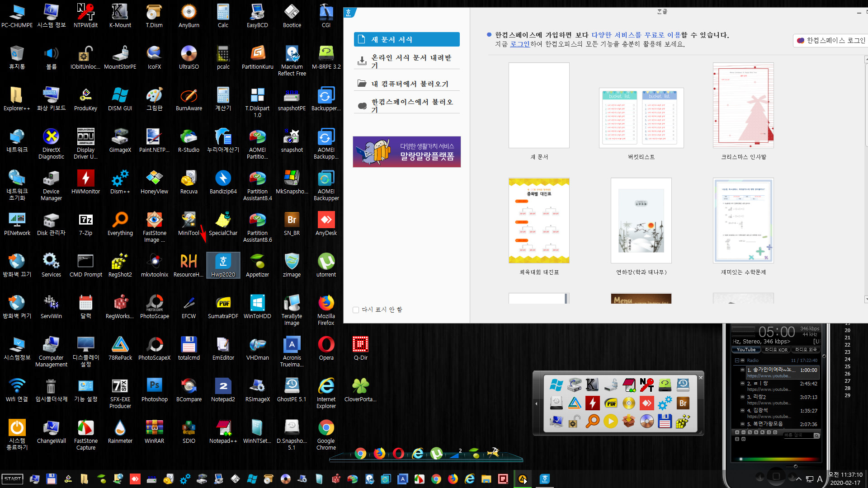Image resolution: width=868 pixels, height=488 pixels.
Task: Close the launcher panel
Action: [701, 378]
